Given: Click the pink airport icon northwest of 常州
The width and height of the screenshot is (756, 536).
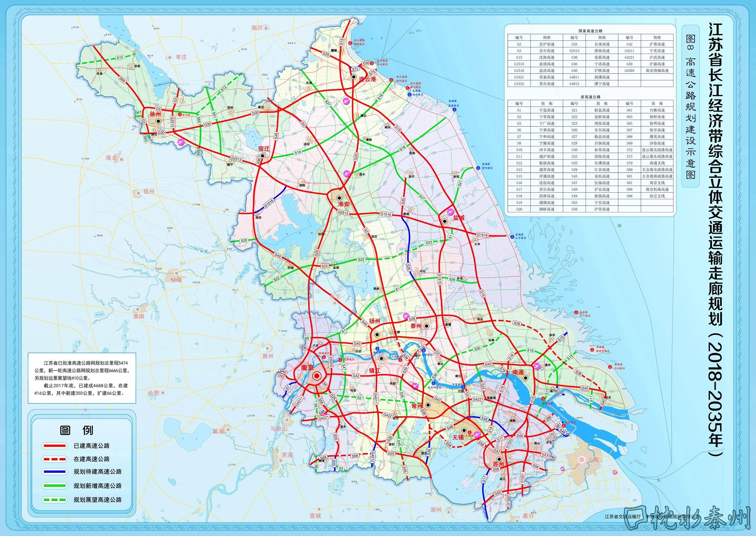Looking at the screenshot, I should click(415, 385).
